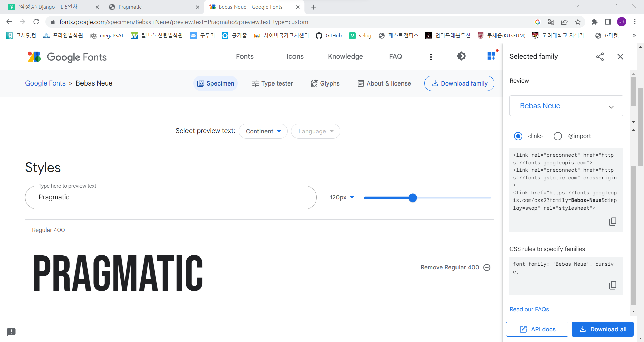Open the Google Translate page icon
This screenshot has height=342, width=644.
tap(551, 22)
